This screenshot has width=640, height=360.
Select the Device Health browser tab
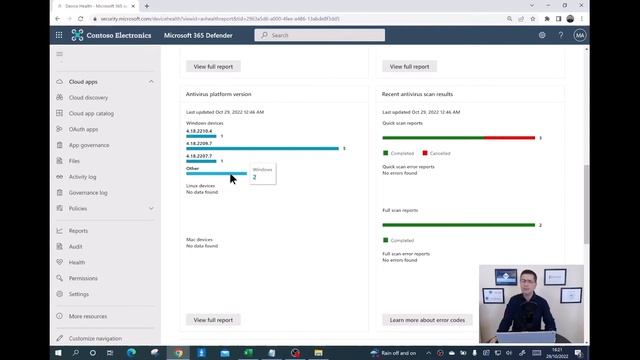tap(96, 6)
